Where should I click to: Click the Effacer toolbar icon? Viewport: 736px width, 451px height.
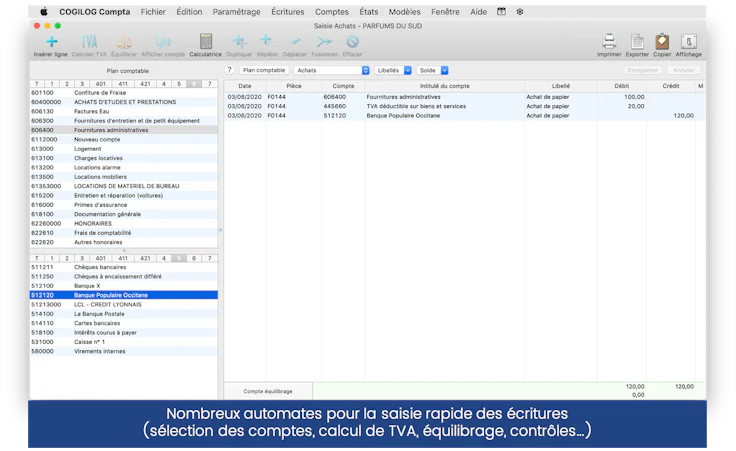352,42
